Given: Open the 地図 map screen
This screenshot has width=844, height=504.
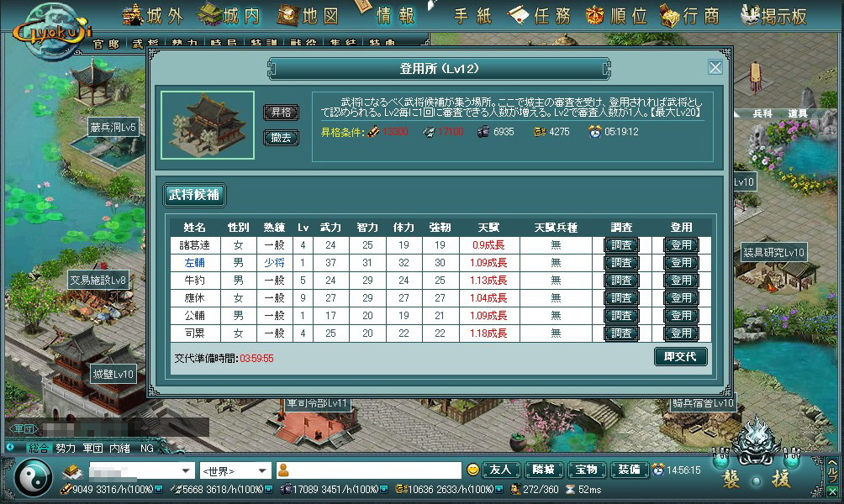Looking at the screenshot, I should click(x=309, y=16).
